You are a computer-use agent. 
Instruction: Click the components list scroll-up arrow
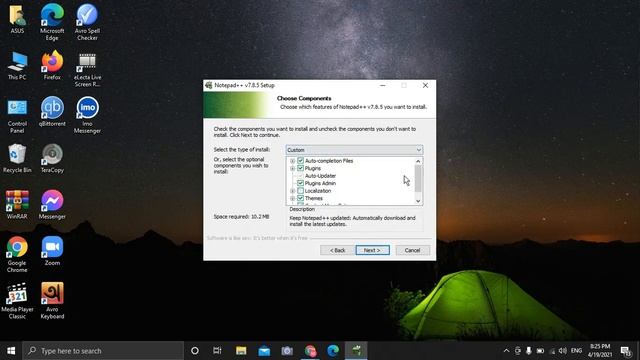pyautogui.click(x=418, y=161)
